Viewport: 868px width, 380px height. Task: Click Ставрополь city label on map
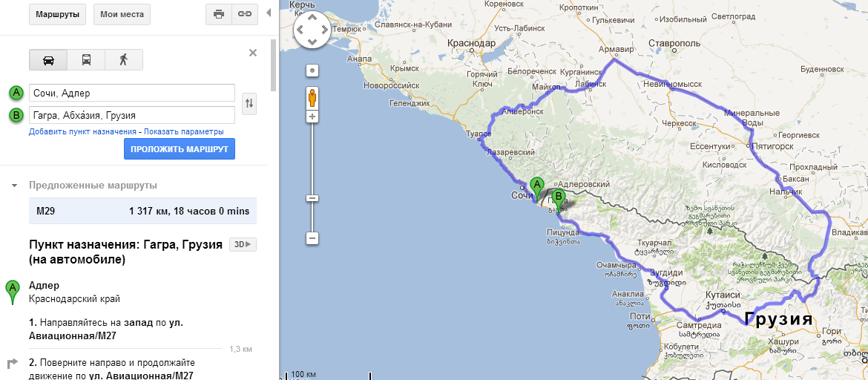tap(675, 43)
